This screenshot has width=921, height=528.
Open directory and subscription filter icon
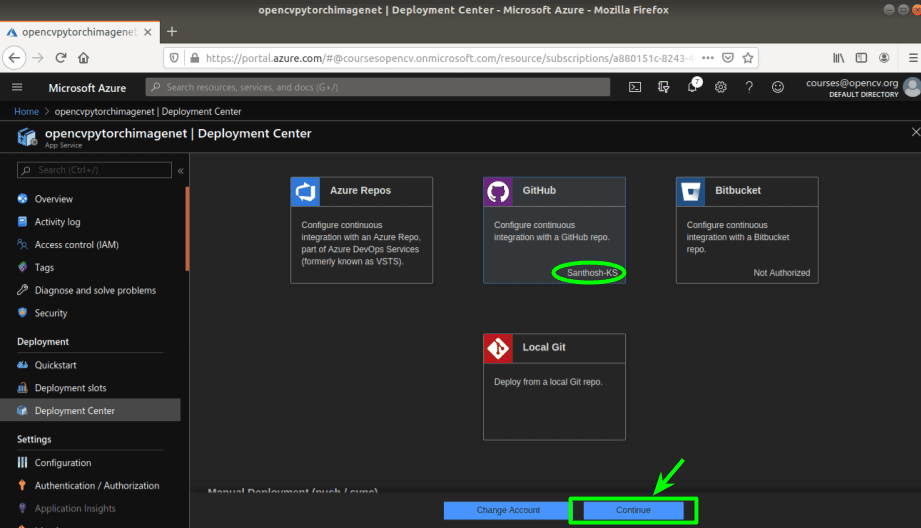point(664,87)
